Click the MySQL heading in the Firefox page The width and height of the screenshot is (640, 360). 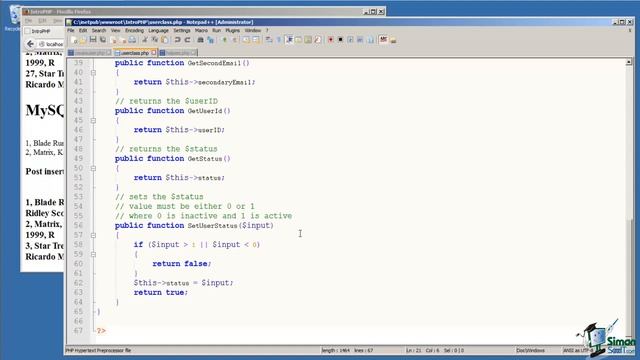coord(45,110)
